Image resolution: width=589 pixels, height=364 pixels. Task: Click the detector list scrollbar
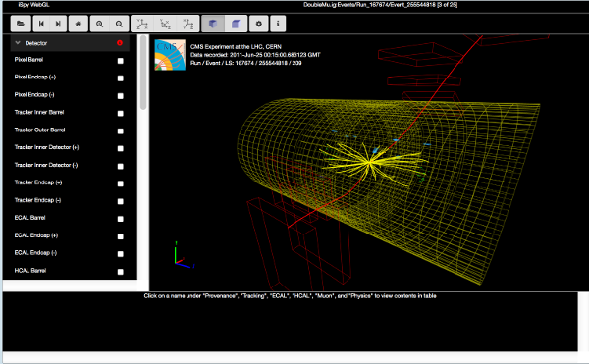click(x=143, y=73)
